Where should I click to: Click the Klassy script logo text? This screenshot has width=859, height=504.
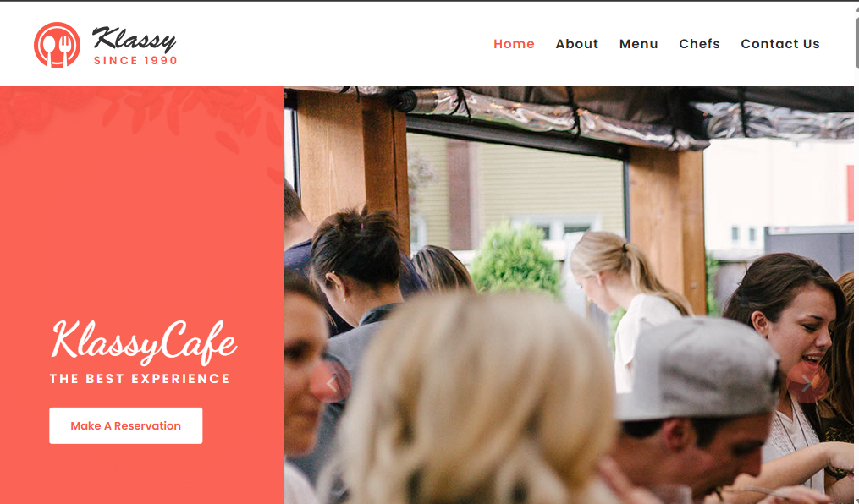pyautogui.click(x=135, y=39)
